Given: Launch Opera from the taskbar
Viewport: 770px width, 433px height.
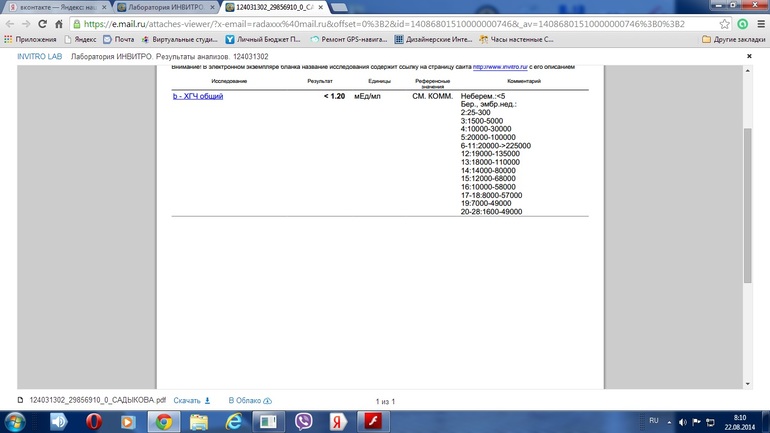Looking at the screenshot, I should pos(93,421).
